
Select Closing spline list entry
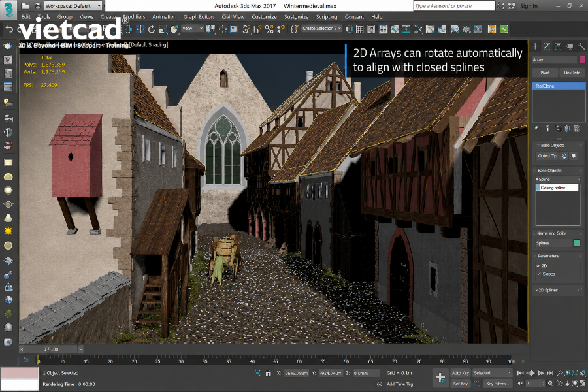pyautogui.click(x=558, y=188)
